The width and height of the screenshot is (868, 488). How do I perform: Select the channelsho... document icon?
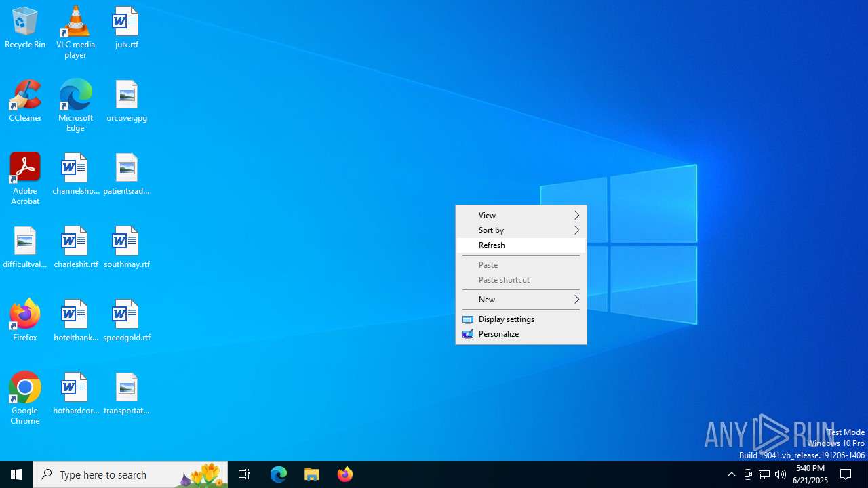click(x=75, y=174)
